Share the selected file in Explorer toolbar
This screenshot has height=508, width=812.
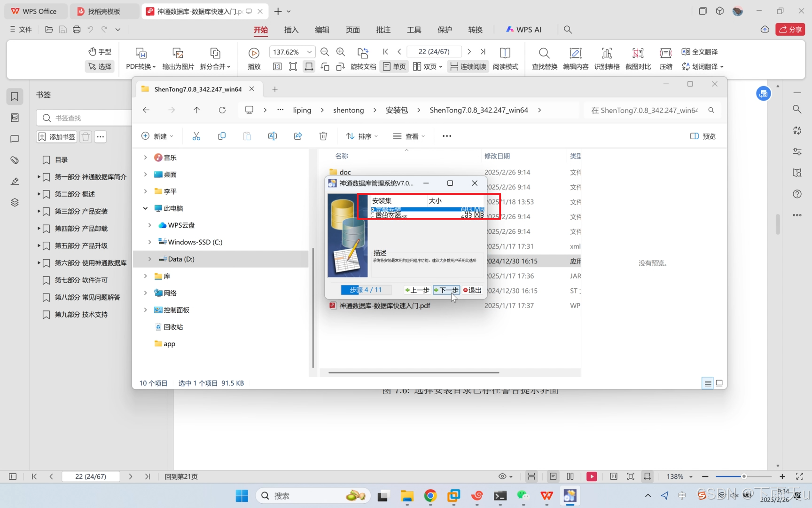click(298, 136)
